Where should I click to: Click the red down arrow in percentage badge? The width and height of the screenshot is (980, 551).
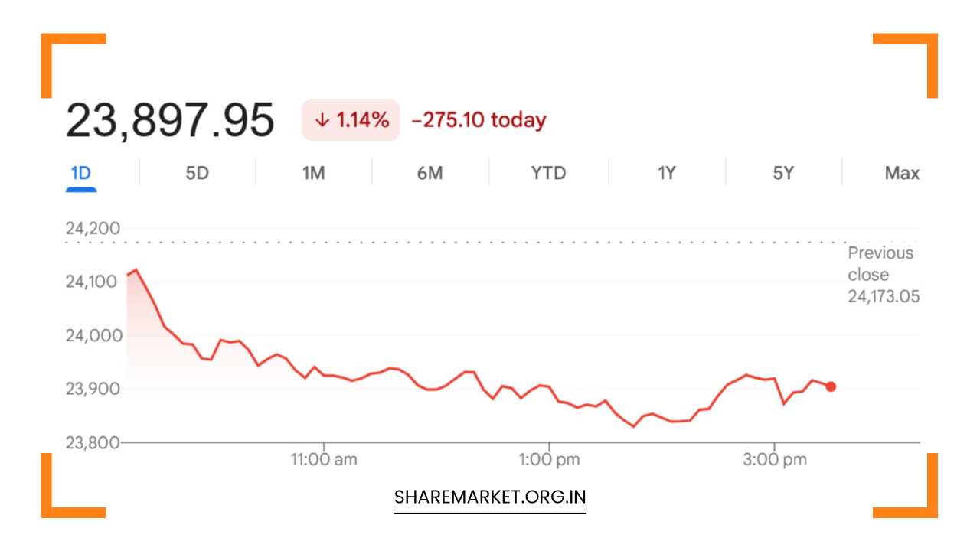point(322,120)
